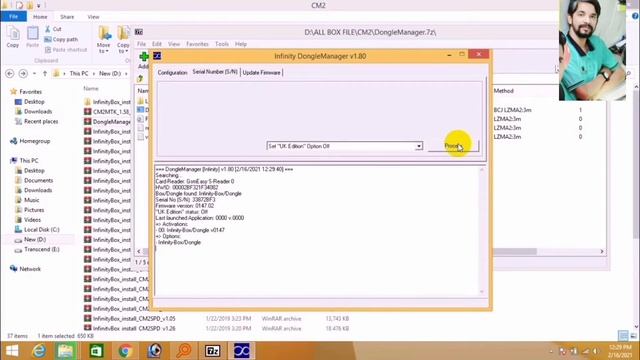
Task: Click the blue File tab in Explorer
Action: pyautogui.click(x=13, y=17)
